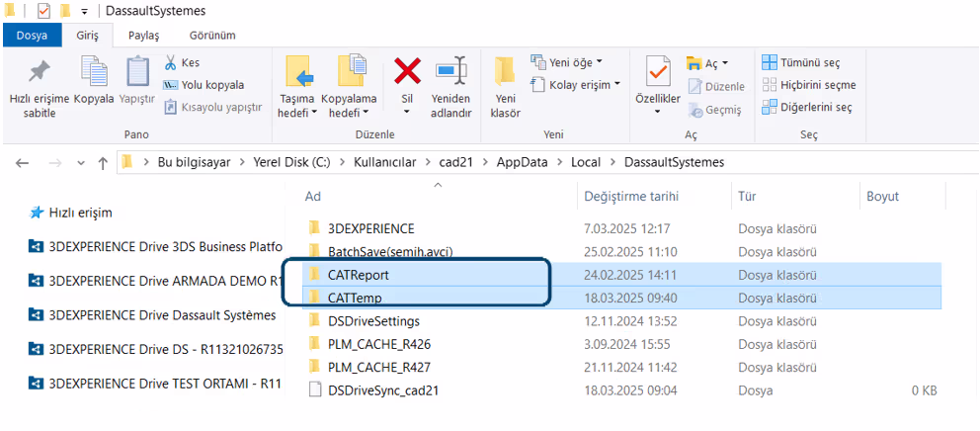Expand the Özellikler dropdown arrow
This screenshot has width=980, height=431.
point(658,113)
